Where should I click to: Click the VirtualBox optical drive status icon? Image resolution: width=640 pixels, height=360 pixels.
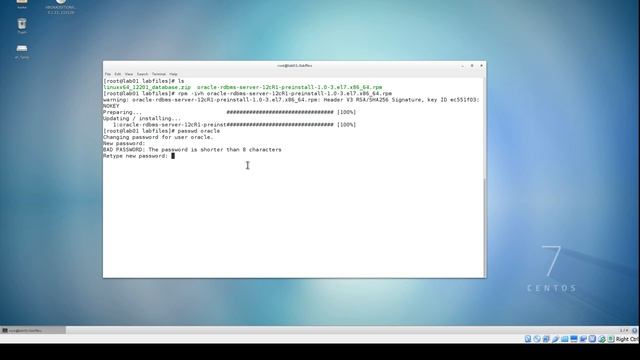pyautogui.click(x=537, y=339)
